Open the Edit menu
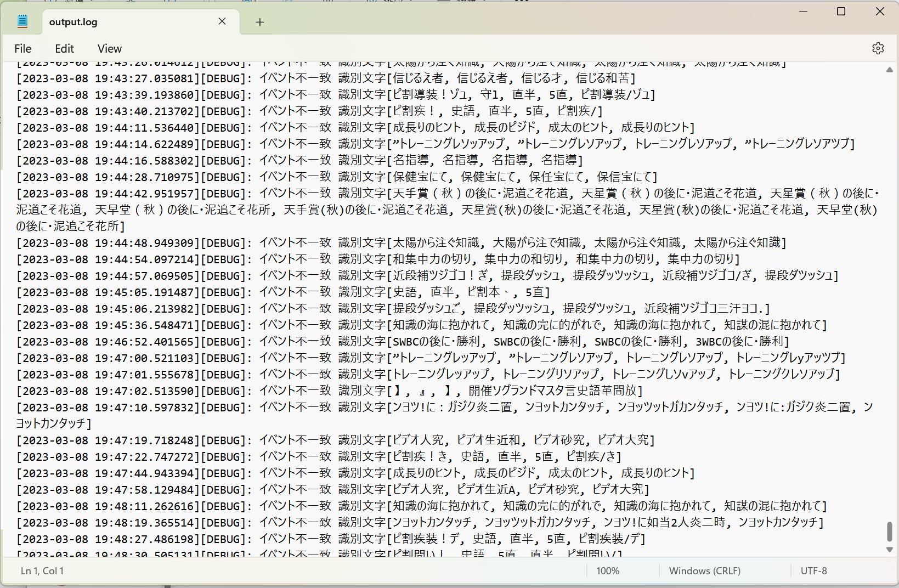 coord(64,48)
